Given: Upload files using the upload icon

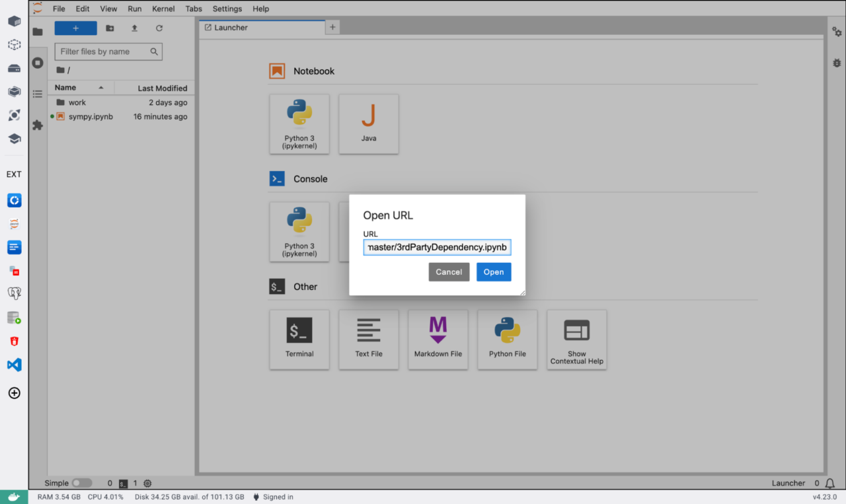Looking at the screenshot, I should point(134,28).
